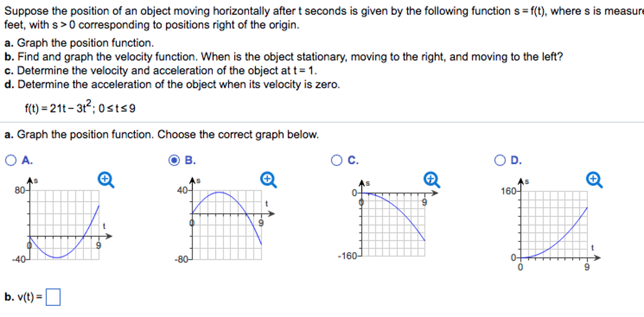Viewport: 644px width, 317px height.
Task: Click the option C graph falling toward -160
Action: pyautogui.click(x=393, y=224)
